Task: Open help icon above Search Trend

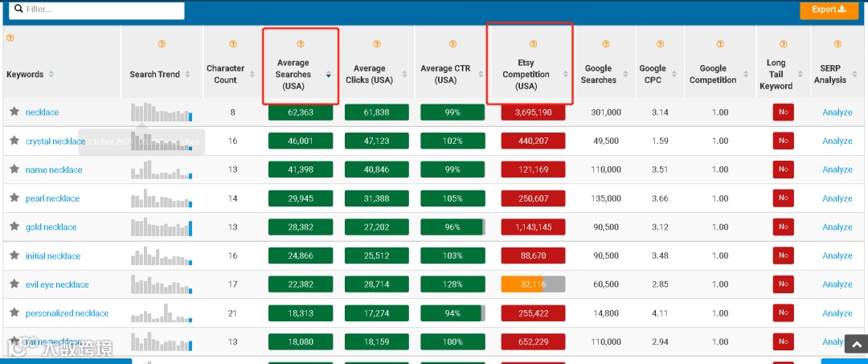Action: tap(162, 43)
